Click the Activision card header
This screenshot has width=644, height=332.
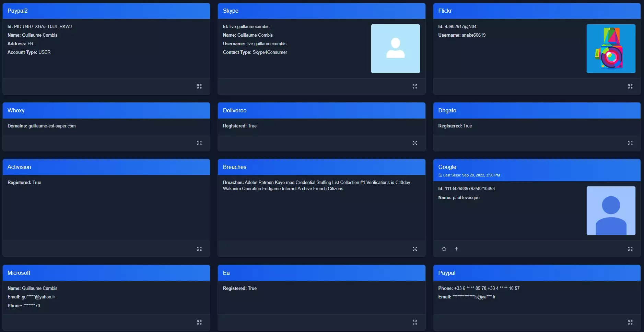point(106,167)
